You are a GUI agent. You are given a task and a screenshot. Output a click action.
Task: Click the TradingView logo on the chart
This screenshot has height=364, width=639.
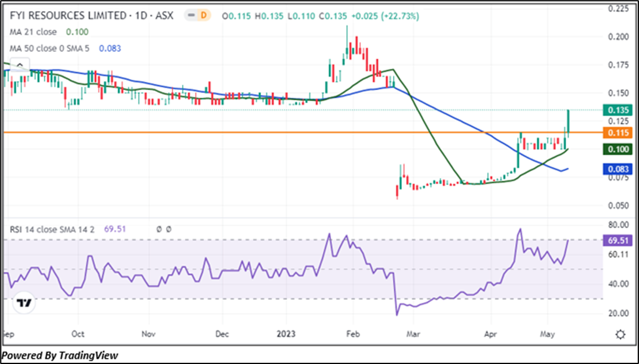coord(24,303)
